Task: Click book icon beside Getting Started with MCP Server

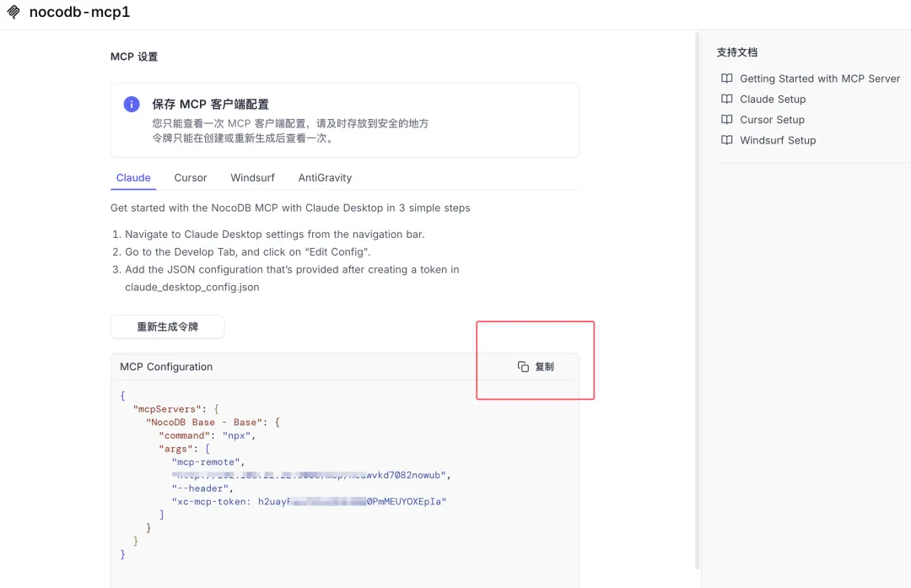Action: pyautogui.click(x=726, y=78)
